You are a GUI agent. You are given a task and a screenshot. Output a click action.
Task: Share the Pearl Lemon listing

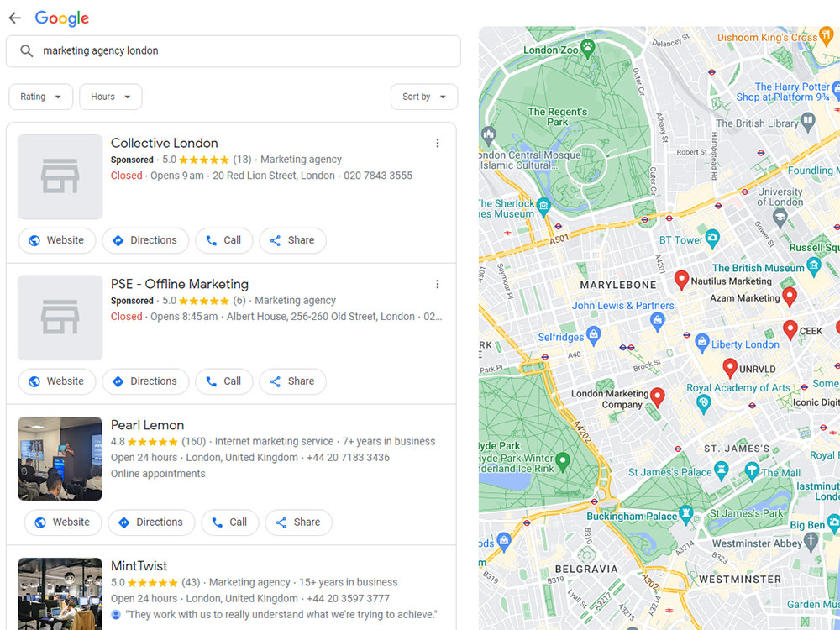[x=298, y=522]
